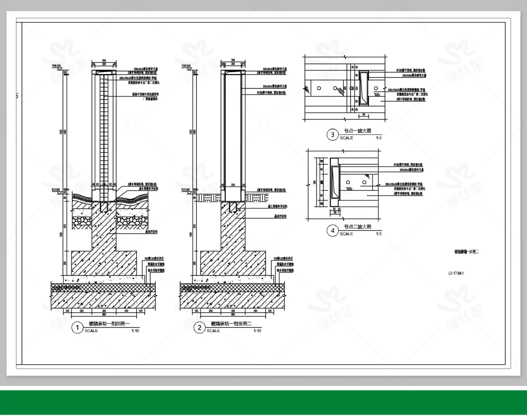Click the green banner at the bottom
Screen dimensions: 527x420
263,402
